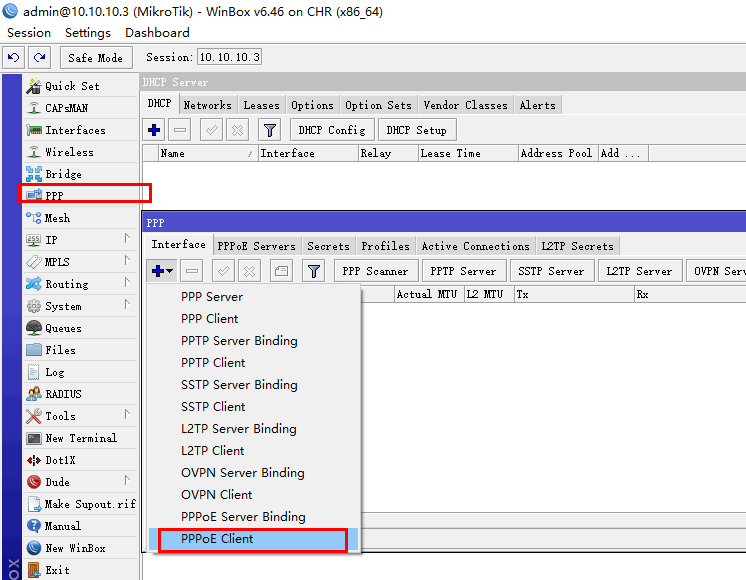Switch to Option Sets tab

point(378,105)
